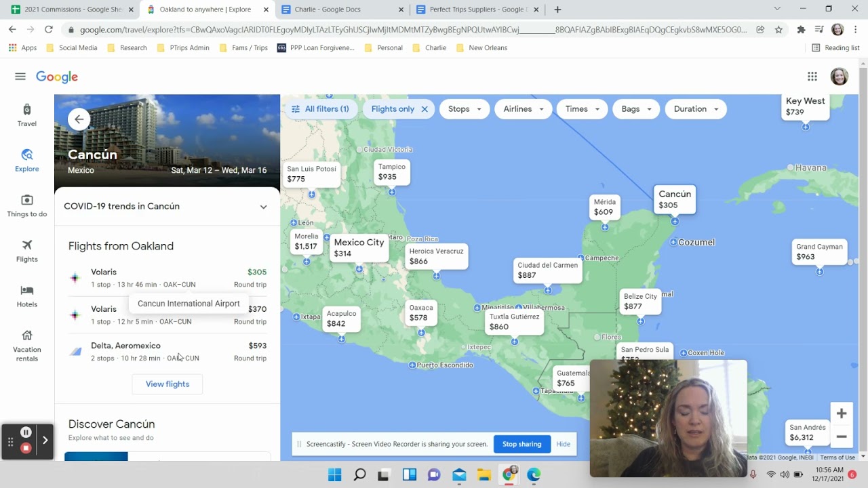This screenshot has height=488, width=868.
Task: Open Terms of Use link on map
Action: click(x=837, y=457)
